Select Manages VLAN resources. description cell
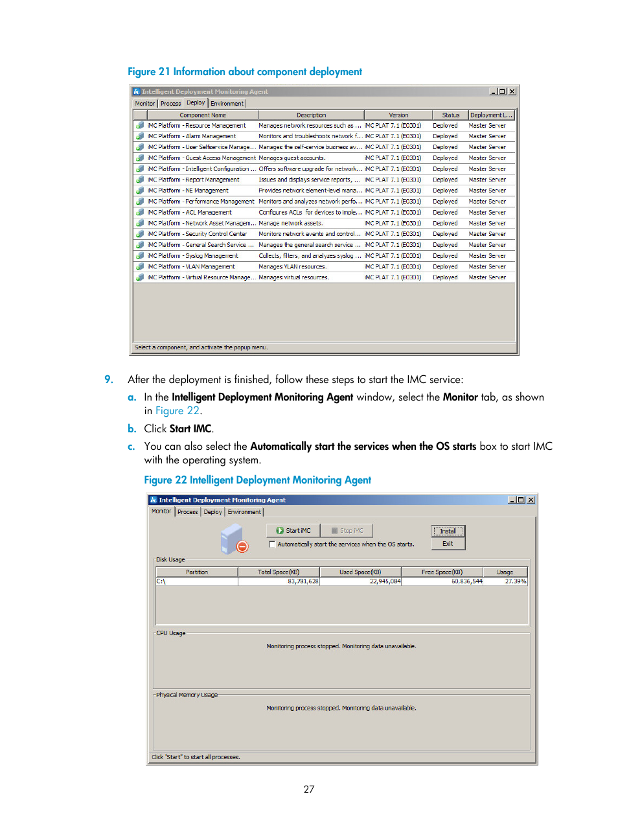The width and height of the screenshot is (618, 840). (x=292, y=266)
